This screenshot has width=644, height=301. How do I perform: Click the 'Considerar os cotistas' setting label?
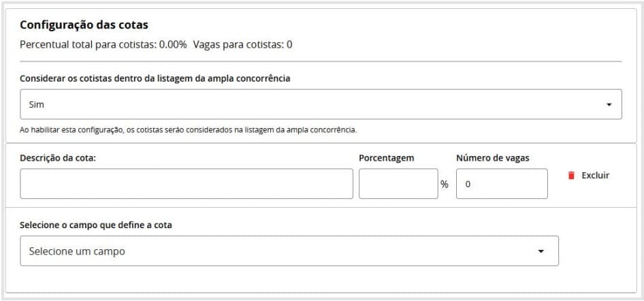155,78
